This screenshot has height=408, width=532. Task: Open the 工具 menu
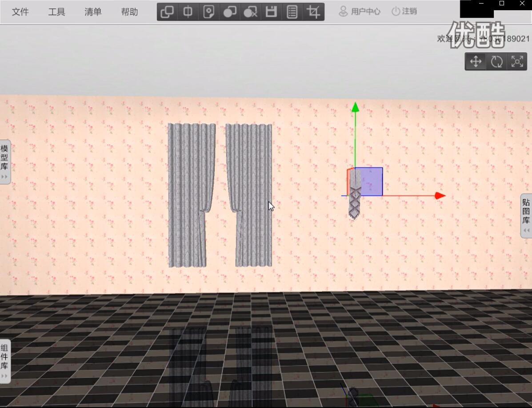(x=56, y=12)
